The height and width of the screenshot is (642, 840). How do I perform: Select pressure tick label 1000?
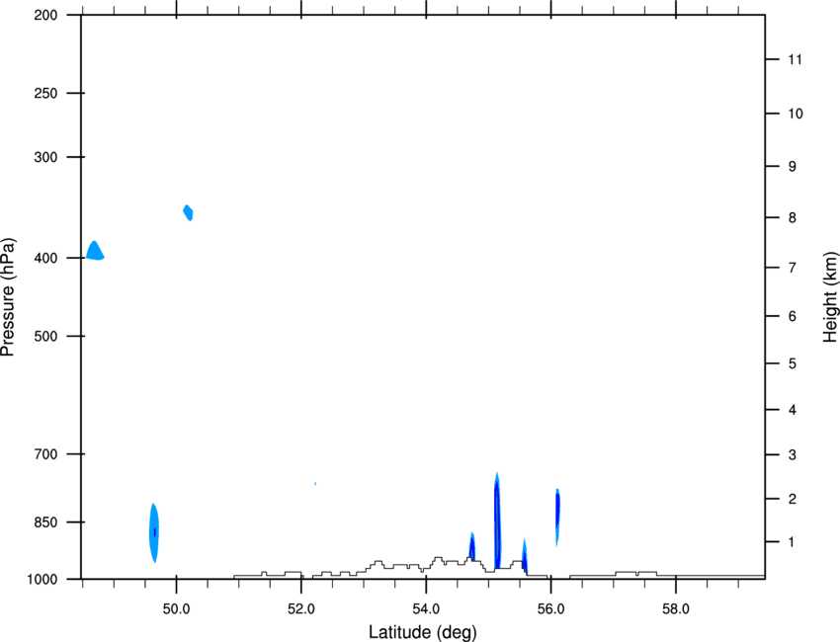[x=42, y=580]
